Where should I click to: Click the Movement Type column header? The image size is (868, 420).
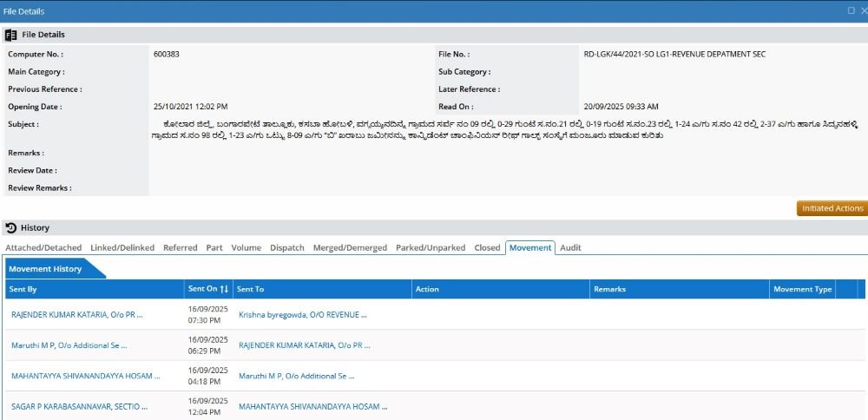click(x=802, y=289)
